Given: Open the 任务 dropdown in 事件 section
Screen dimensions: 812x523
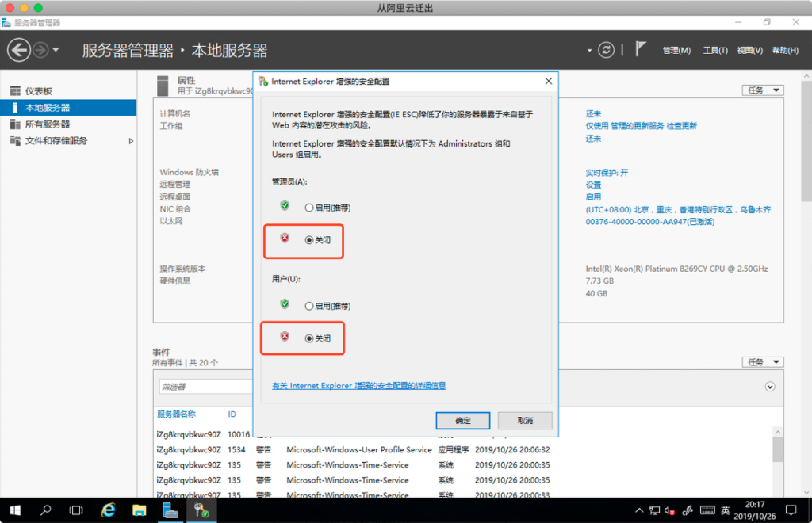Looking at the screenshot, I should [762, 362].
